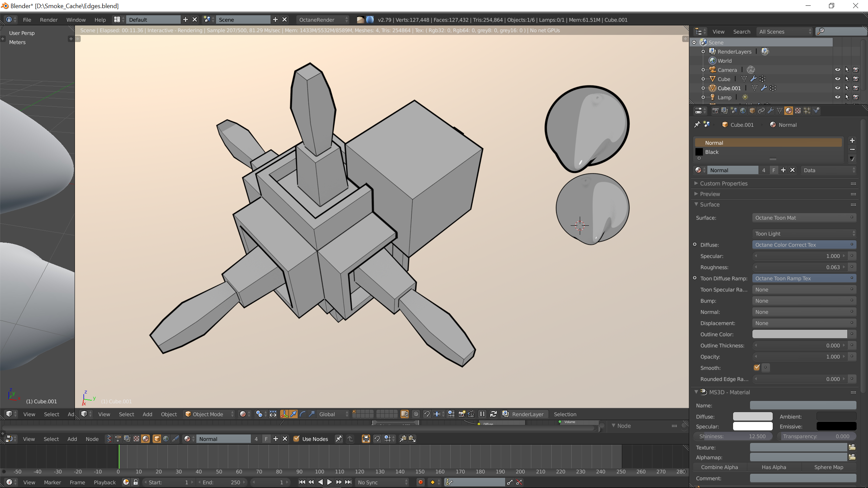Expand the Preview panel
The height and width of the screenshot is (488, 868).
(x=710, y=194)
